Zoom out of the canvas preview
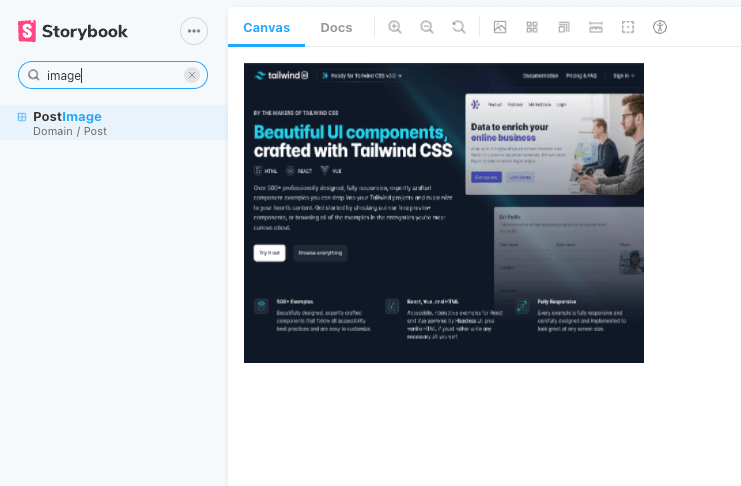Image resolution: width=741 pixels, height=486 pixels. (427, 27)
